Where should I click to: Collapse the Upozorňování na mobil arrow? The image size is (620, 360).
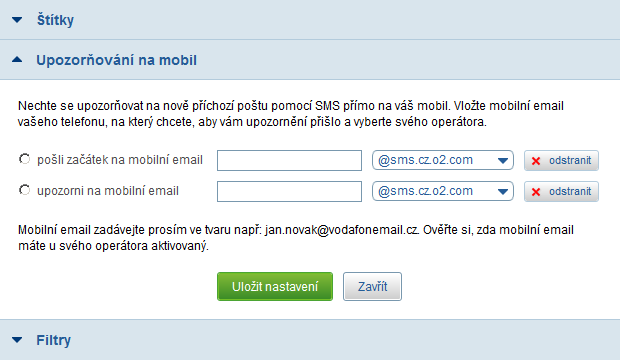[17, 60]
